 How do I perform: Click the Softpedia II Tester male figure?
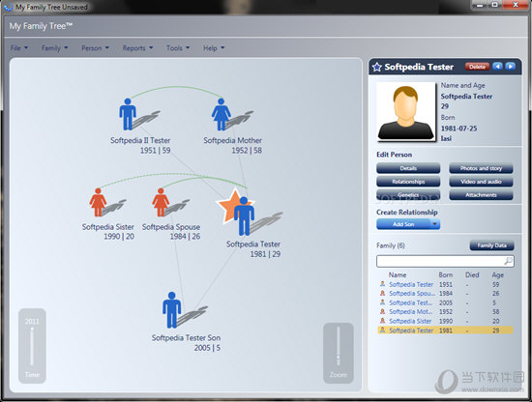pyautogui.click(x=128, y=114)
